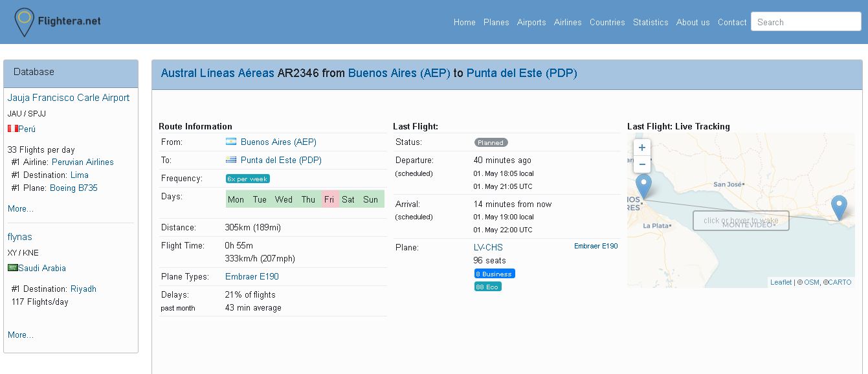Open Jauja Francisco Carle Airport link
This screenshot has width=868, height=374.
tap(69, 98)
